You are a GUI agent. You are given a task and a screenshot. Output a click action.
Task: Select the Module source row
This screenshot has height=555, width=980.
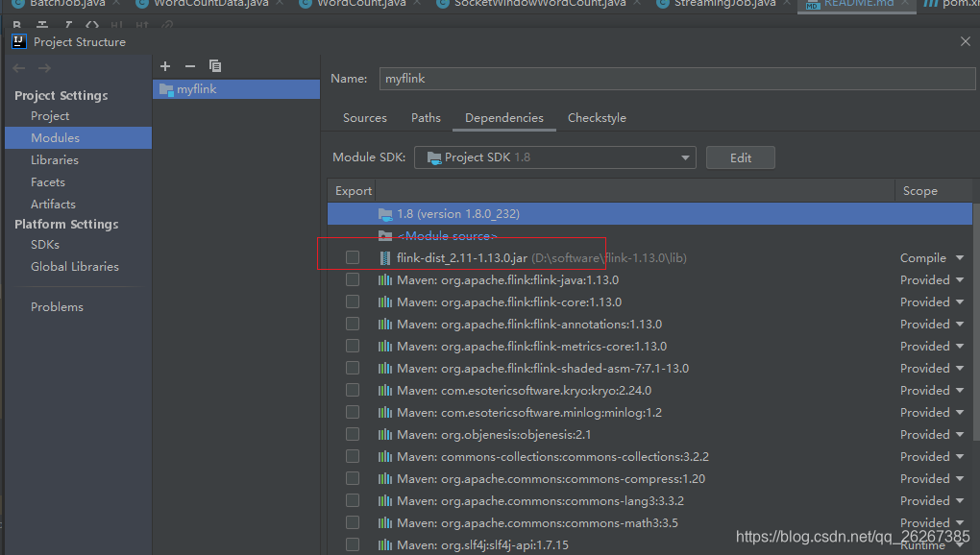pyautogui.click(x=650, y=236)
